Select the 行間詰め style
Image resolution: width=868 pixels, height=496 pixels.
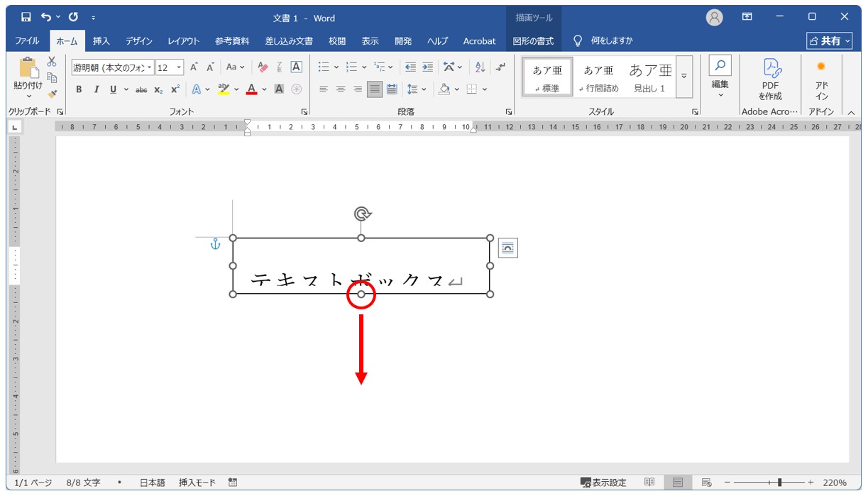click(x=598, y=77)
